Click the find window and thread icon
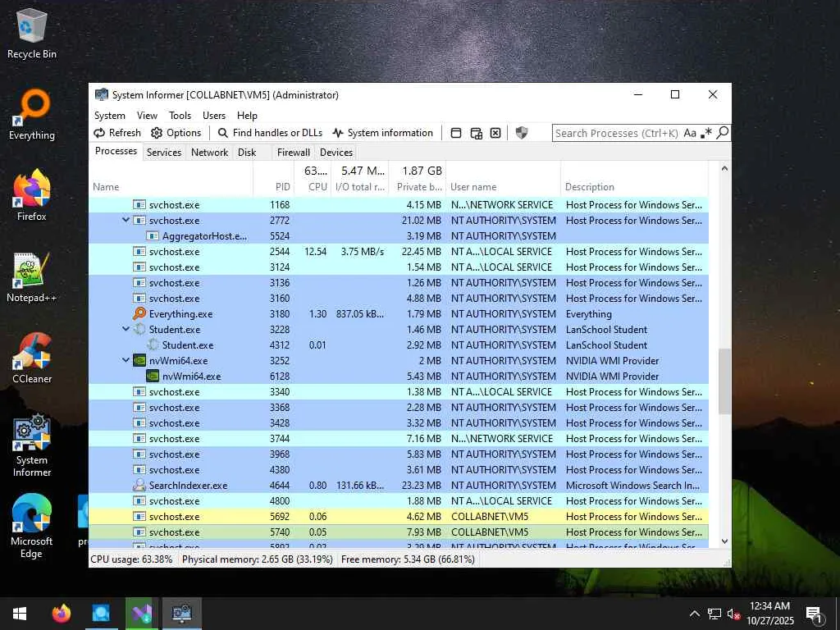Viewport: 840px width, 630px height. 477,133
